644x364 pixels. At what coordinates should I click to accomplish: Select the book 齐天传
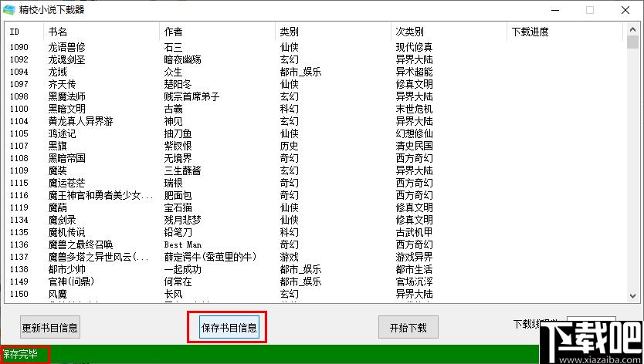point(62,84)
